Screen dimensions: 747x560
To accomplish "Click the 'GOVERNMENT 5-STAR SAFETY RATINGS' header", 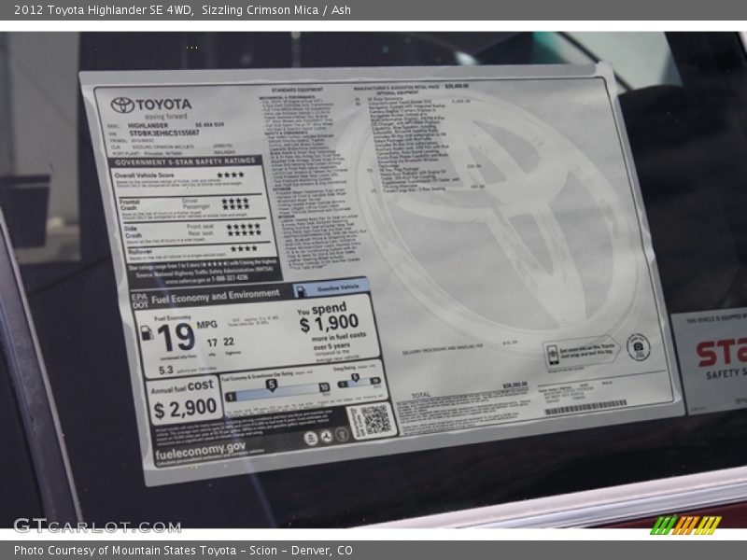I will [185, 161].
